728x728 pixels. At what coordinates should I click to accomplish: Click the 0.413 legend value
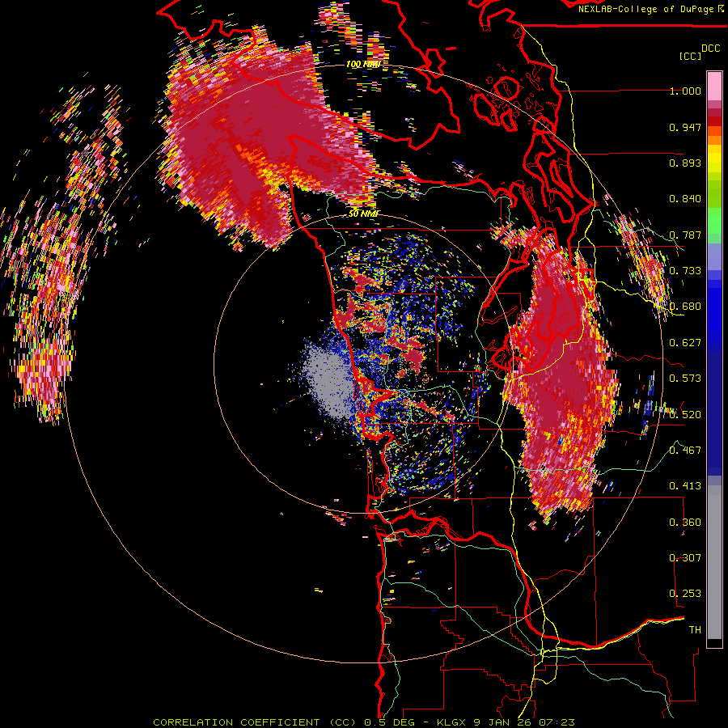click(685, 486)
